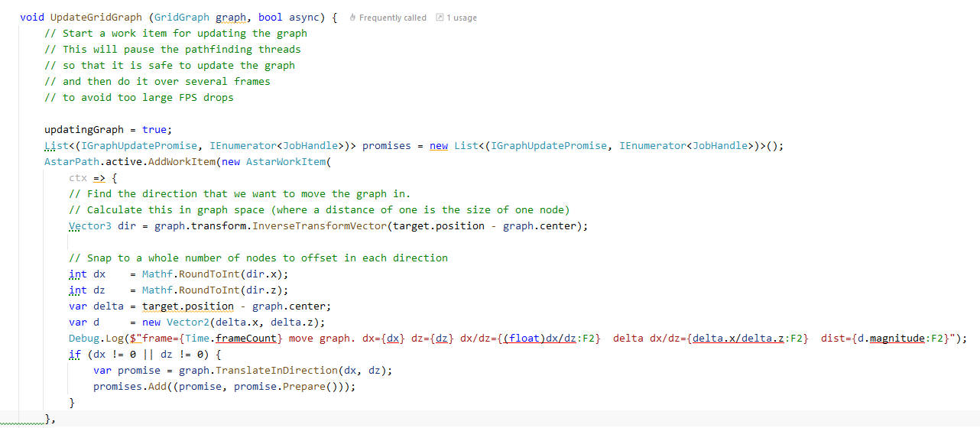Click the usage icon before 1 usage

(440, 18)
